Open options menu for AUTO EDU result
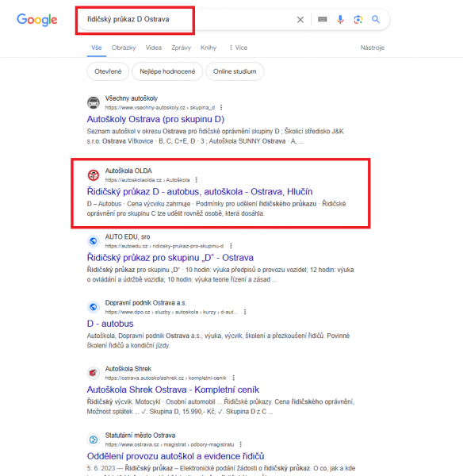463x476 pixels. pos(231,246)
